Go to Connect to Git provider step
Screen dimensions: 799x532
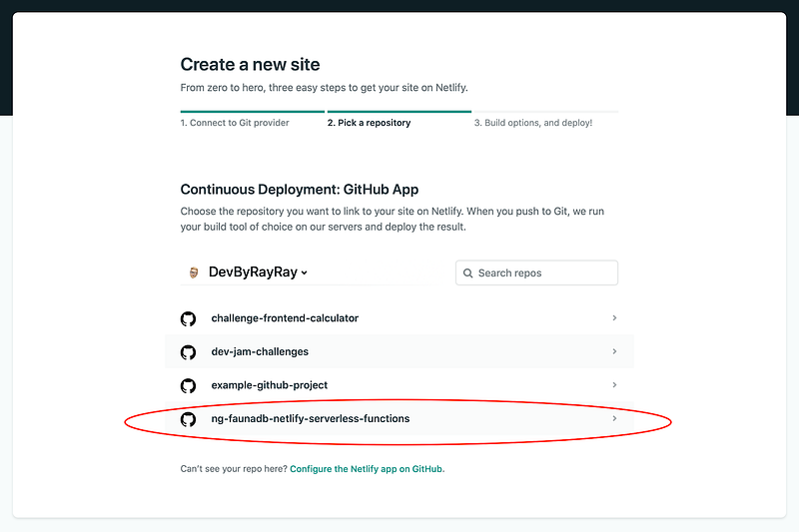coord(235,123)
